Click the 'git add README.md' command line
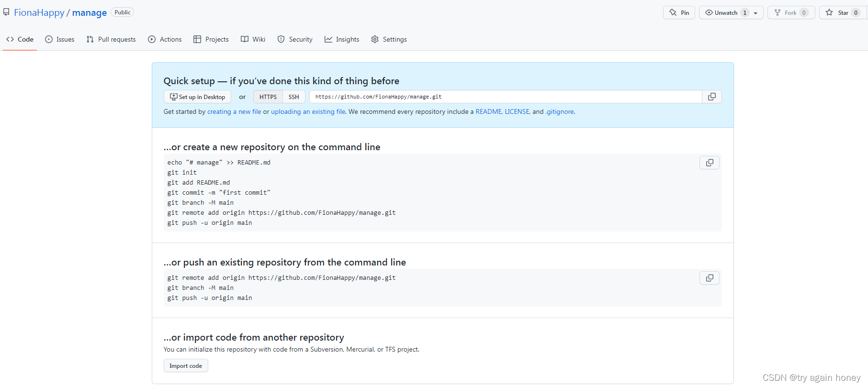The height and width of the screenshot is (387, 868). point(199,183)
